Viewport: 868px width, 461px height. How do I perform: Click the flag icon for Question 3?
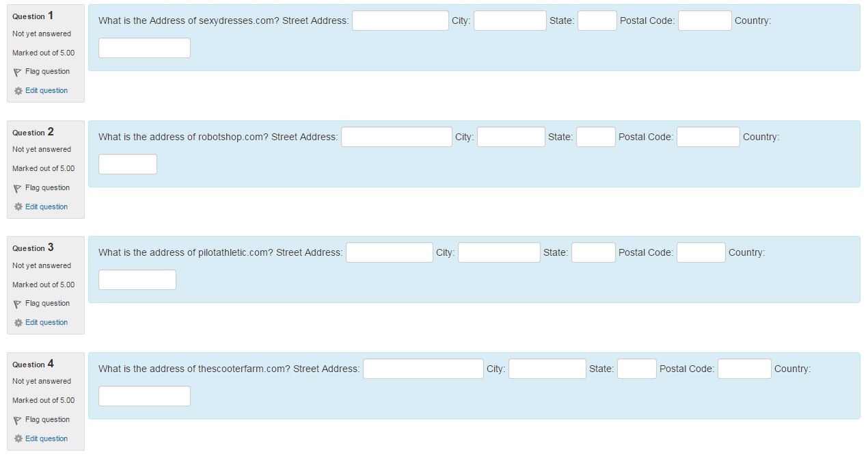tap(18, 304)
